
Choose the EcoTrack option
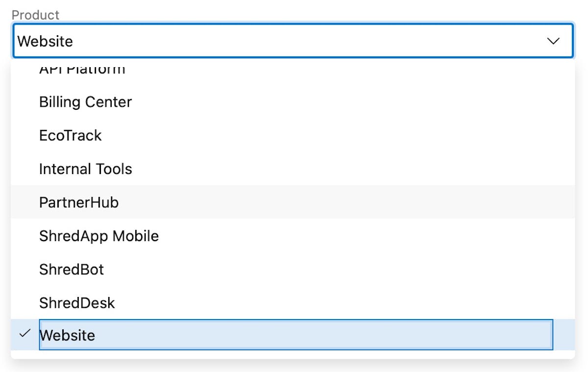point(71,135)
